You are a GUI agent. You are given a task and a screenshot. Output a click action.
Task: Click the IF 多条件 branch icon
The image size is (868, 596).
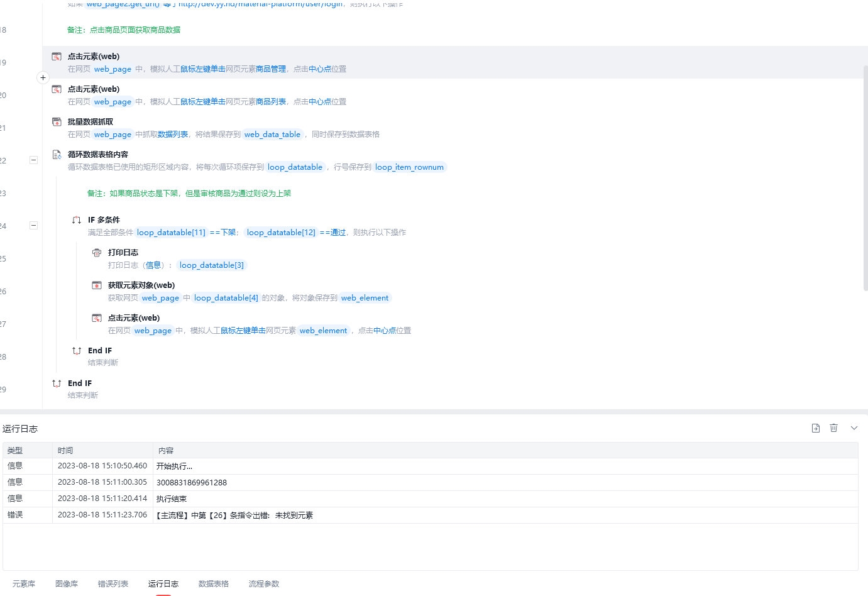pos(77,220)
